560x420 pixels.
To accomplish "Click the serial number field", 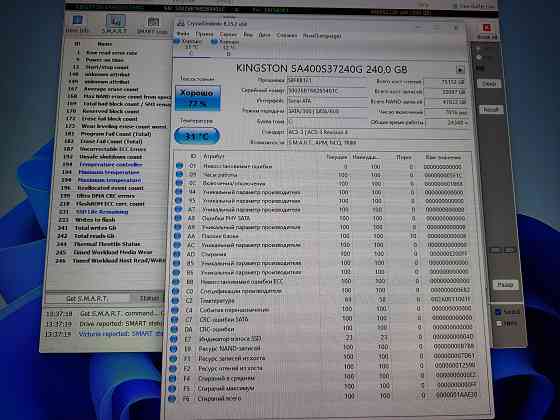I will (328, 91).
